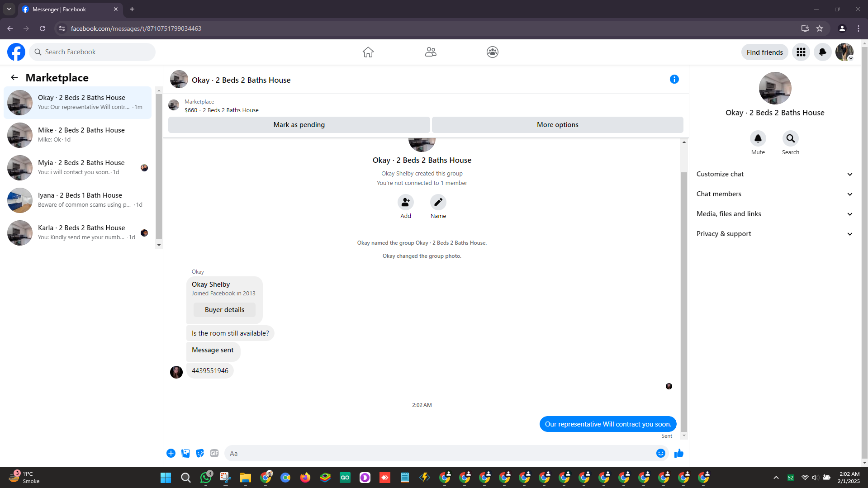The width and height of the screenshot is (868, 488).
Task: Open the weather widget showing 11°C Smoke
Action: pos(24,478)
